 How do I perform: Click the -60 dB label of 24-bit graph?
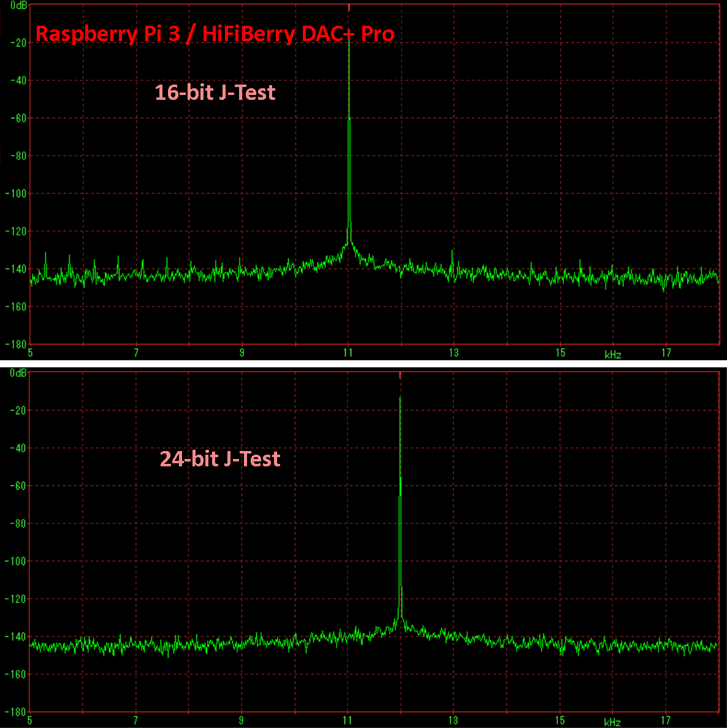pos(18,486)
